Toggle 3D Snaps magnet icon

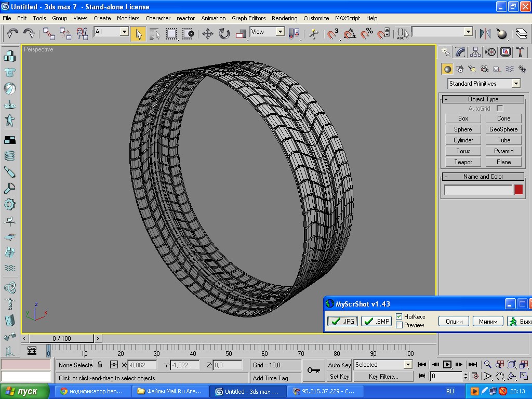pyautogui.click(x=333, y=34)
